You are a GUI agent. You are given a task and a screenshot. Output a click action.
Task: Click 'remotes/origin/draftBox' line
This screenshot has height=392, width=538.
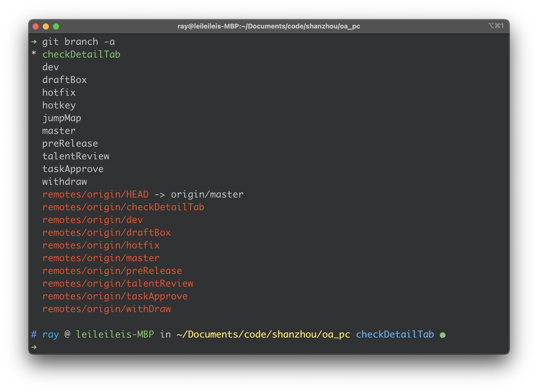[x=106, y=233]
